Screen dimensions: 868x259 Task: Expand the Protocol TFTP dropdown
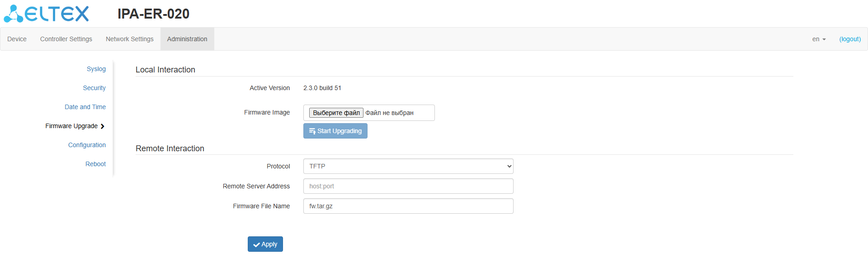[x=408, y=166]
